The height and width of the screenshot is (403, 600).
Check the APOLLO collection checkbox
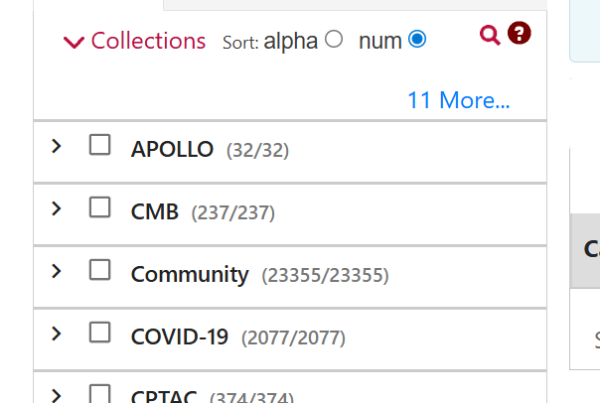coord(100,145)
